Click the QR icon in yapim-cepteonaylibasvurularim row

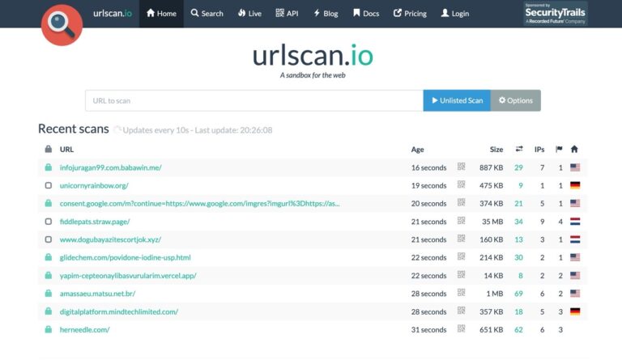461,274
